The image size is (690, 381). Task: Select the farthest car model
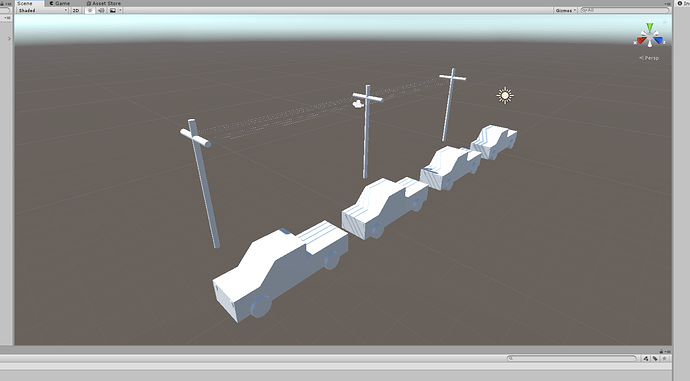pyautogui.click(x=493, y=142)
